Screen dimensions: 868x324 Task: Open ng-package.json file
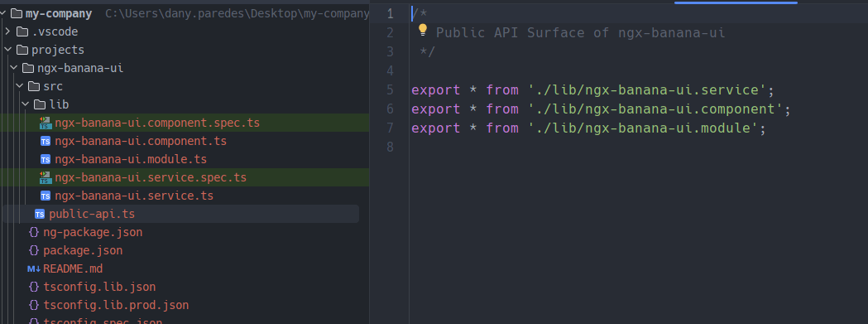[x=93, y=233]
